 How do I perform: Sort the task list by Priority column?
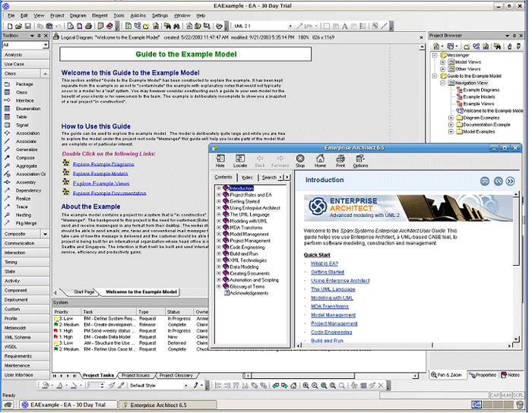pyautogui.click(x=67, y=312)
